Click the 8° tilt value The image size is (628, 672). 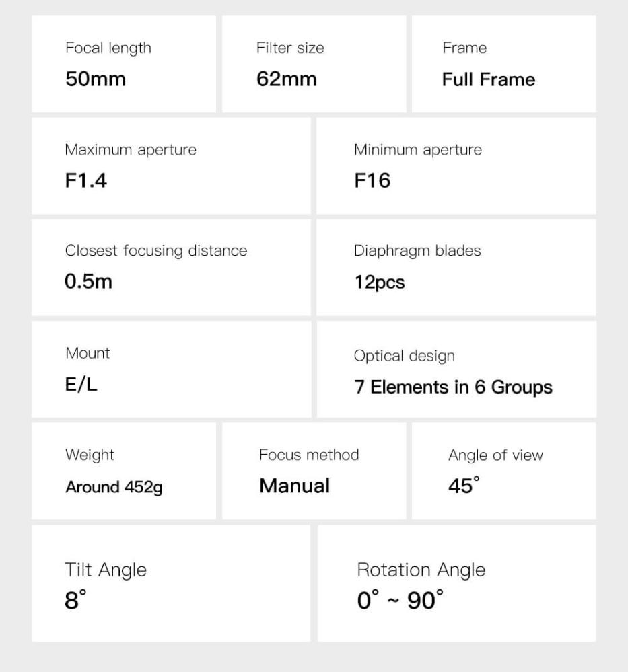click(x=75, y=600)
